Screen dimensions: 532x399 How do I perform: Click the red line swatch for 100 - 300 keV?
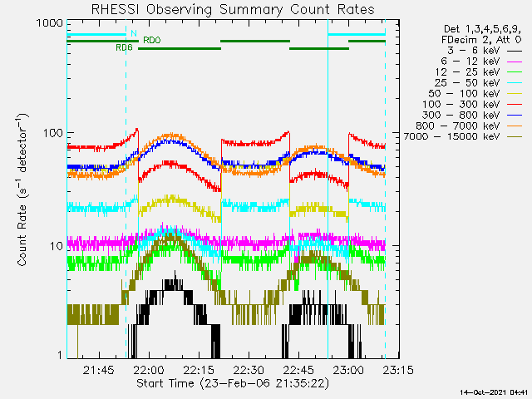pos(515,105)
